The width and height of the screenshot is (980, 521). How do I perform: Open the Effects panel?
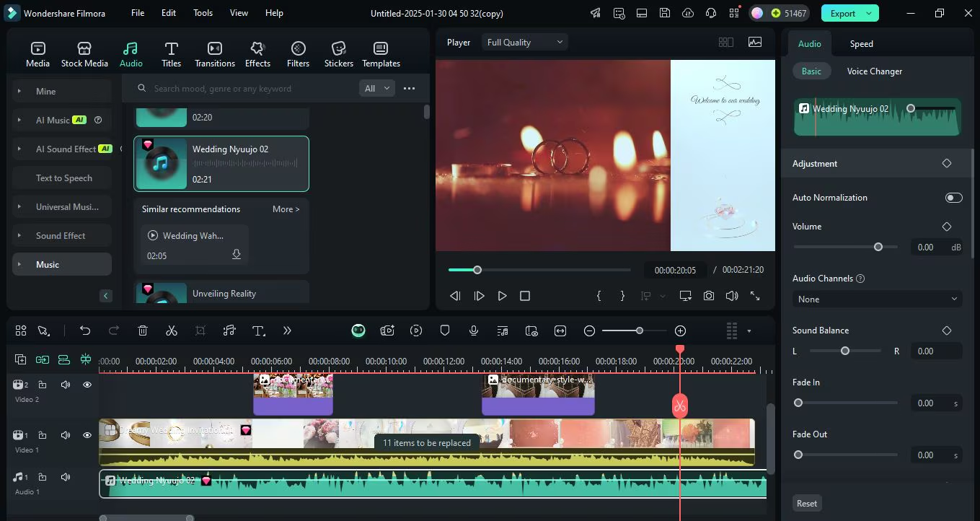(x=257, y=54)
